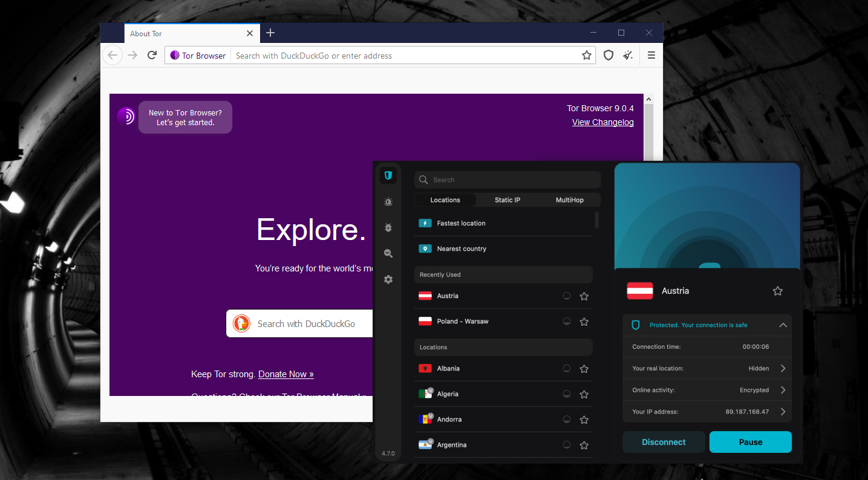Switch to the MultiHop tab
Screen dimensions: 868x480
pyautogui.click(x=569, y=200)
